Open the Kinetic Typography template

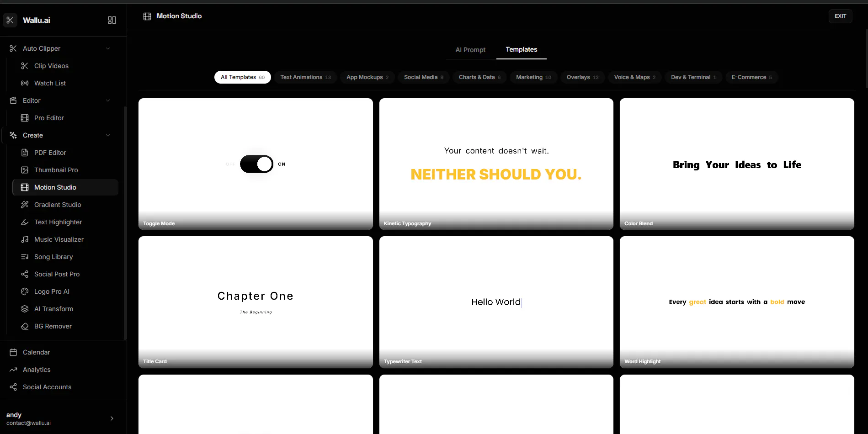(496, 164)
